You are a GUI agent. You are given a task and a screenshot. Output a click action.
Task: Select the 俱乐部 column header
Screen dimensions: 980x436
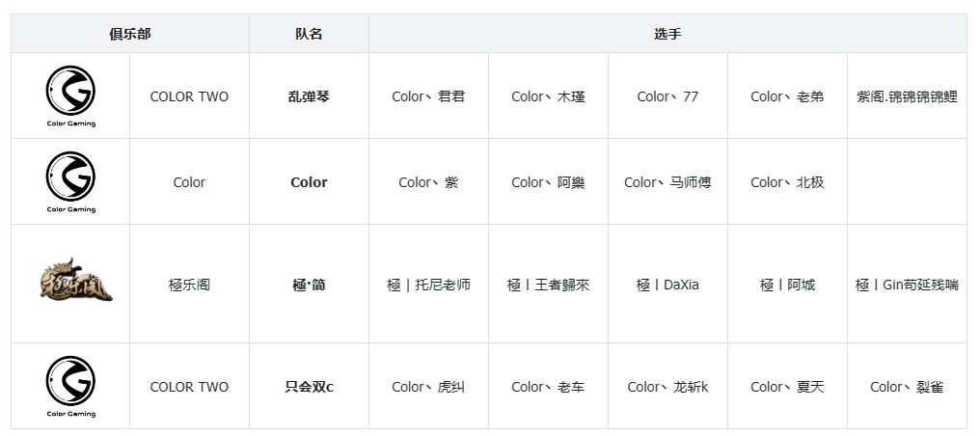130,34
